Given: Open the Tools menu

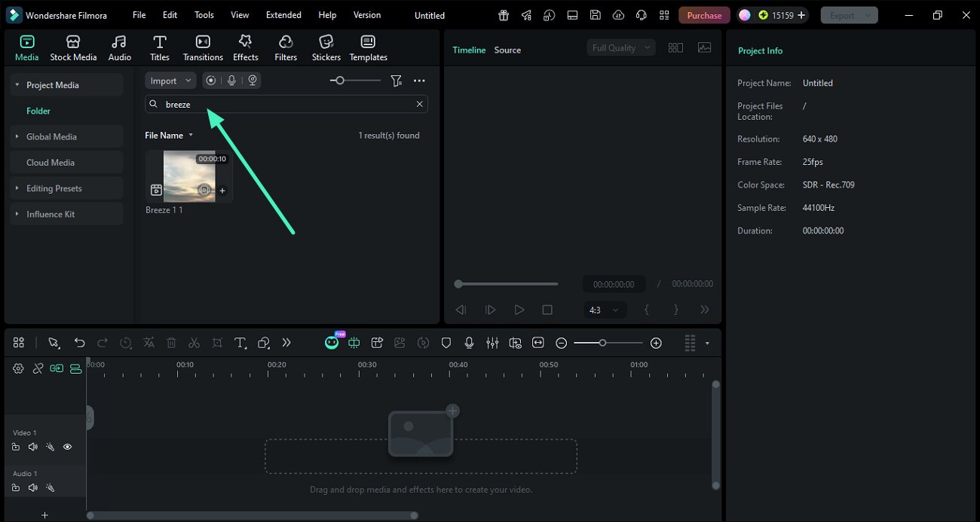Looking at the screenshot, I should pos(204,15).
